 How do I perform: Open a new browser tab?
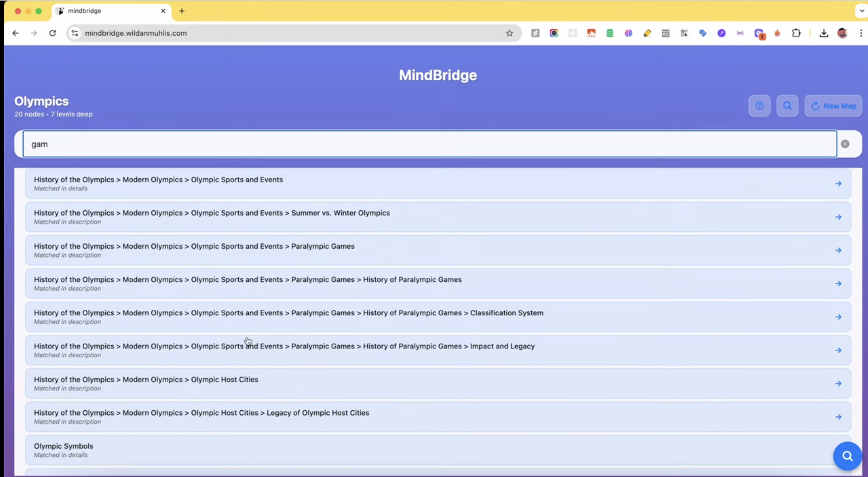182,11
